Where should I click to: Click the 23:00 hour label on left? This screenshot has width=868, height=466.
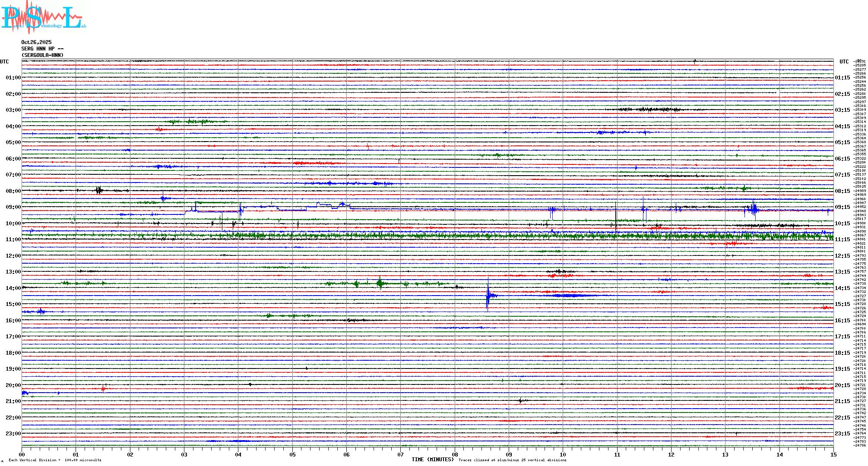click(13, 434)
